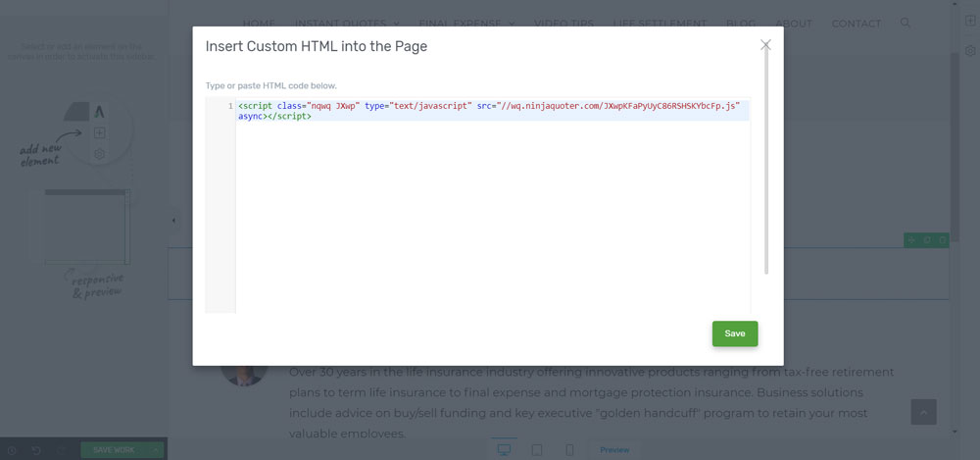Open the ABOUT nav link
This screenshot has height=460, width=980.
[x=794, y=24]
